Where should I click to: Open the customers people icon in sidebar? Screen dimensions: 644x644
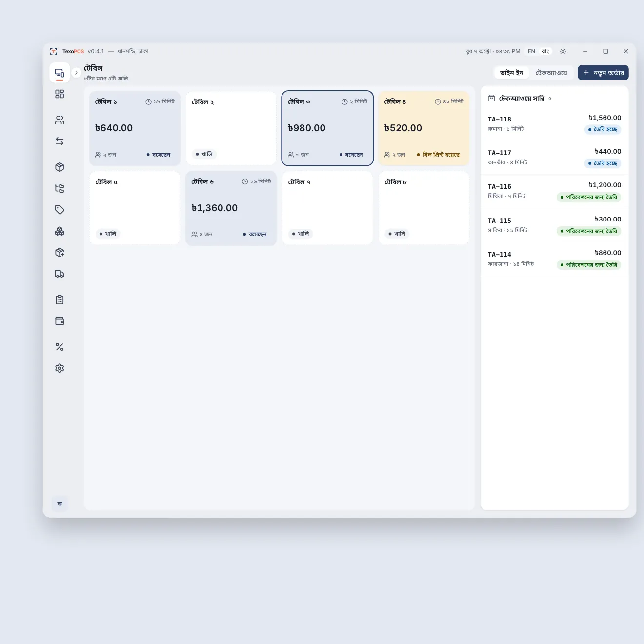coord(60,120)
